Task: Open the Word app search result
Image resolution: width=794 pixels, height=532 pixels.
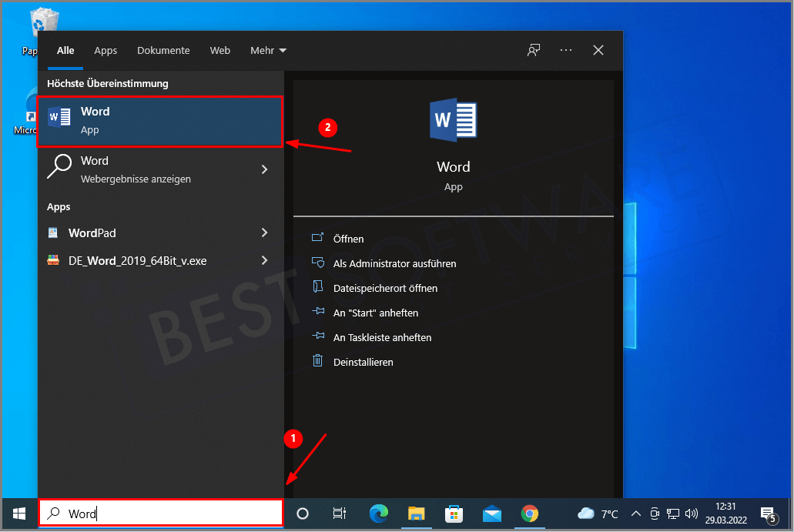Action: [160, 121]
